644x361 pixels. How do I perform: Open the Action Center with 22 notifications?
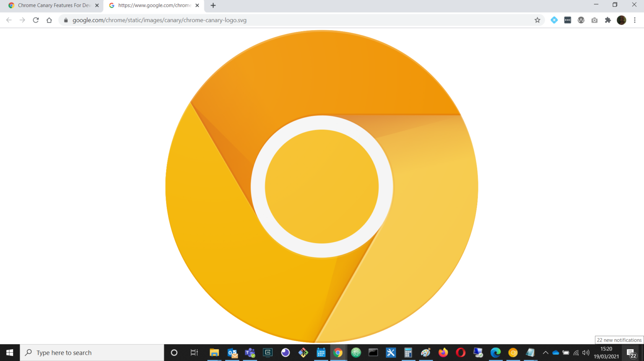pyautogui.click(x=631, y=353)
